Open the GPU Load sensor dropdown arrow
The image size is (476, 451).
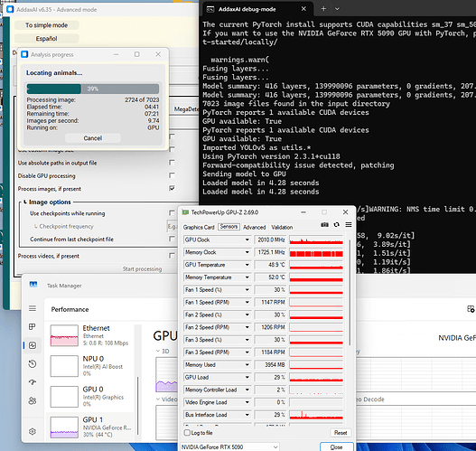pos(247,377)
